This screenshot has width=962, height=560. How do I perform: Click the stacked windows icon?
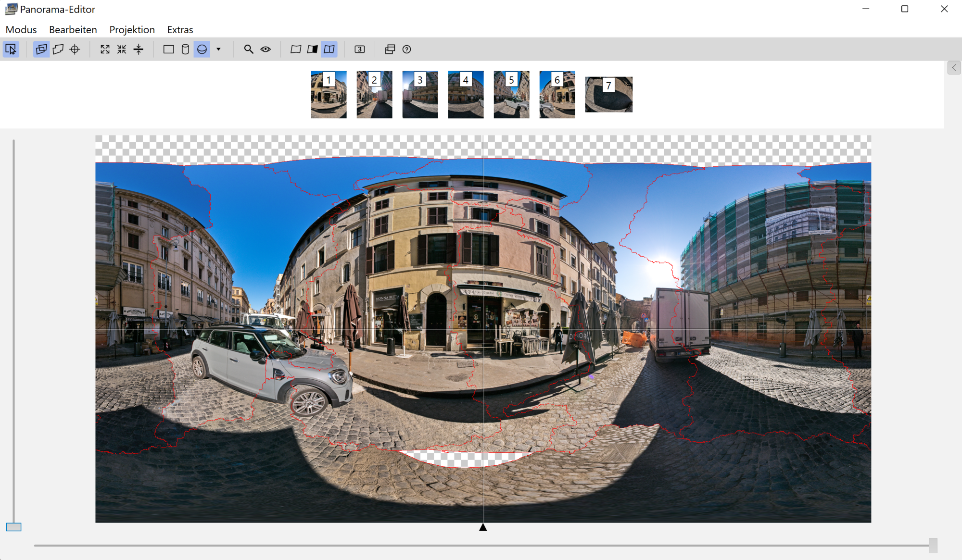(390, 49)
